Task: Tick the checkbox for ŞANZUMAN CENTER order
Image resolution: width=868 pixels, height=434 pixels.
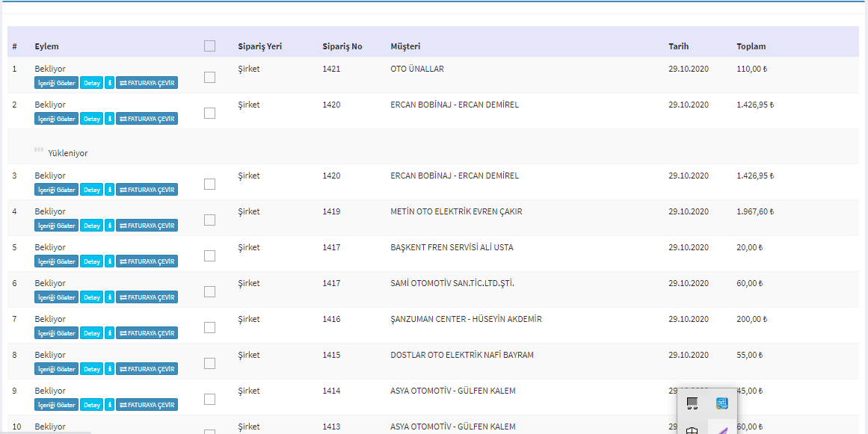Action: click(x=209, y=327)
